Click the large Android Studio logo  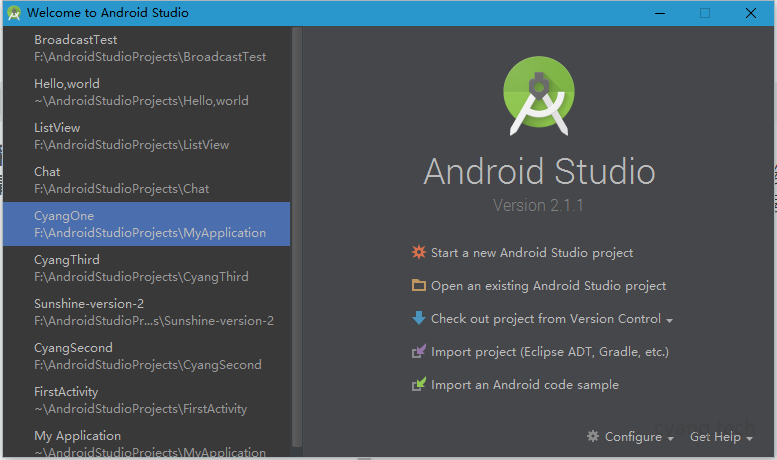540,96
